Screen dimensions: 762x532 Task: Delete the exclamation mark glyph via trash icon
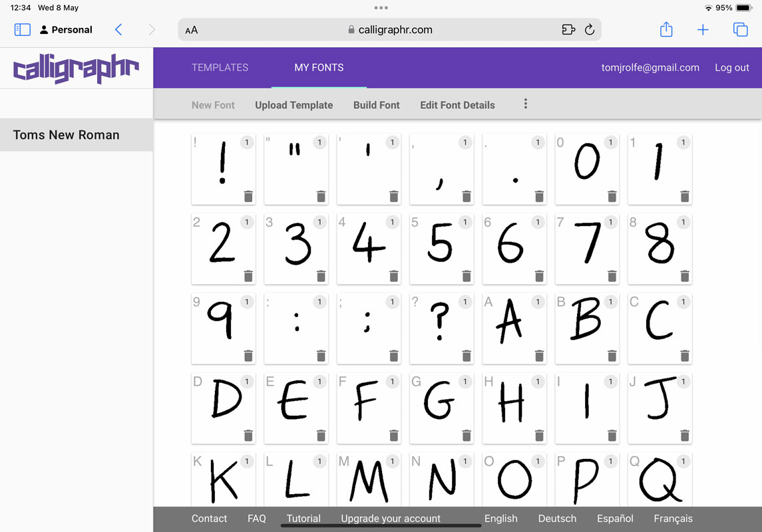(248, 196)
